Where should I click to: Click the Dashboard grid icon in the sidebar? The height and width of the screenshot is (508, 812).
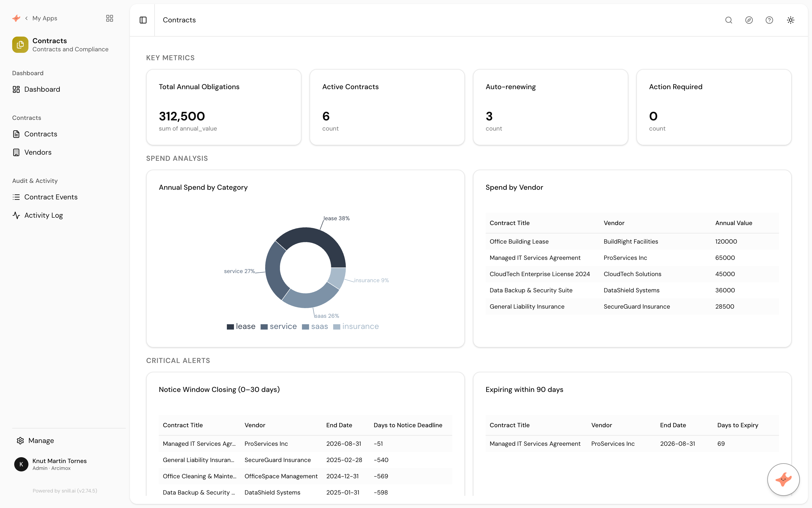[x=16, y=89]
